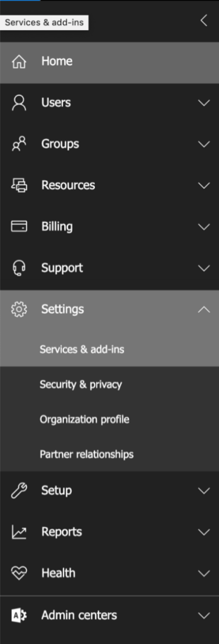The image size is (219, 644).
Task: Expand the Admin centers chevron
Action: pyautogui.click(x=204, y=616)
